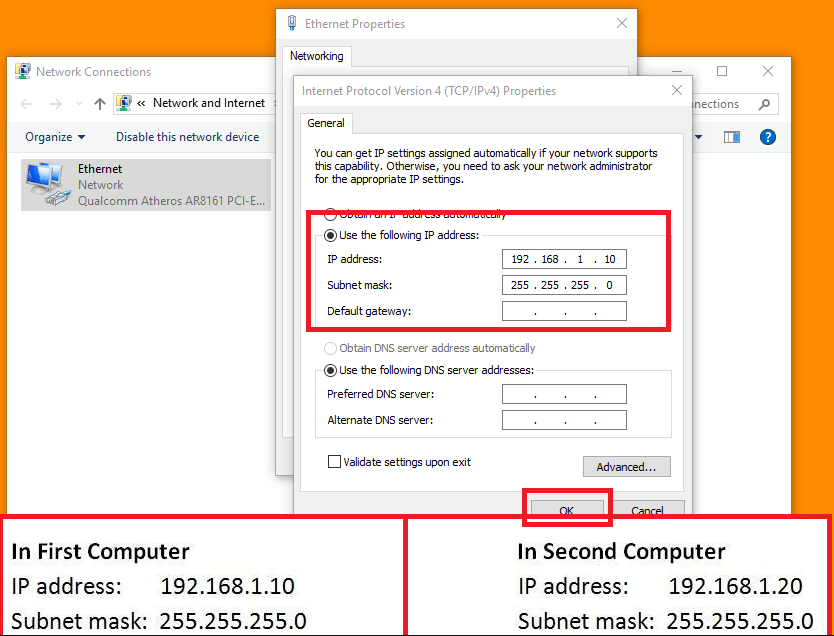The height and width of the screenshot is (636, 834).
Task: Click the forward navigation arrow
Action: (x=56, y=104)
